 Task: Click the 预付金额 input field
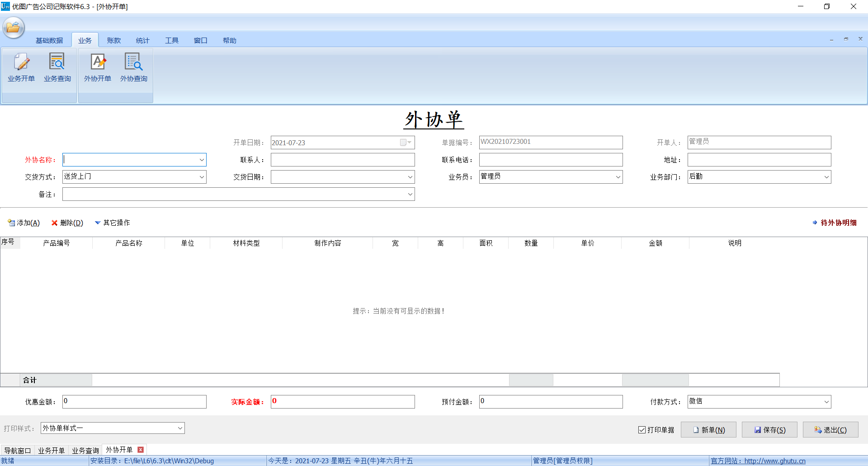(551, 402)
